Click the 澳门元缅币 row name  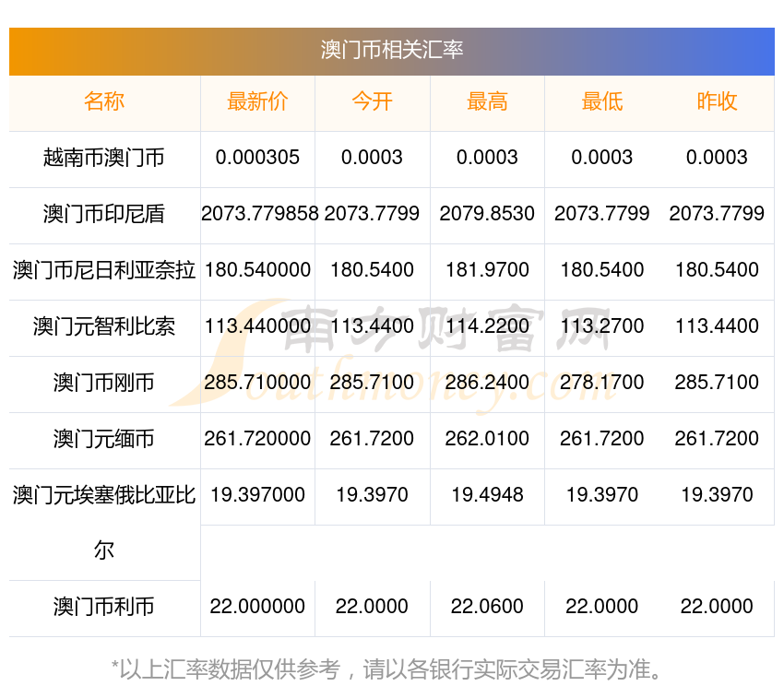click(104, 439)
